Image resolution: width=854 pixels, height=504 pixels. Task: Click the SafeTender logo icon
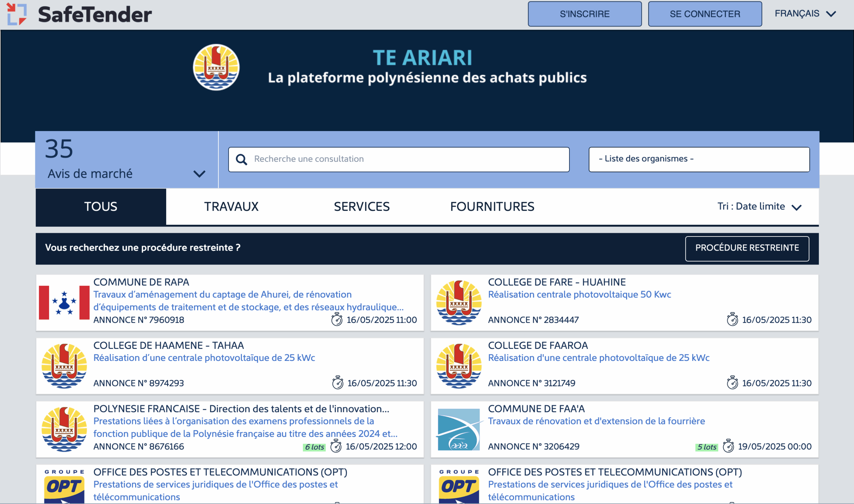(x=17, y=14)
